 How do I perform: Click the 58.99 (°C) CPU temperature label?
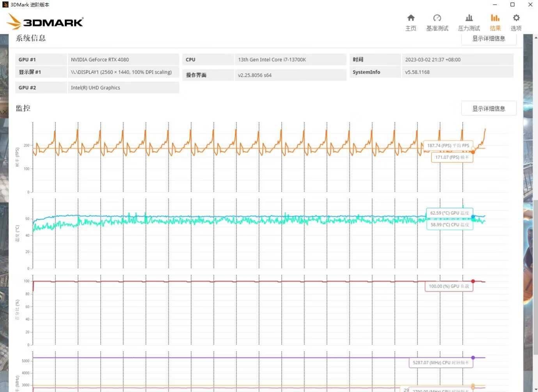[x=449, y=224]
